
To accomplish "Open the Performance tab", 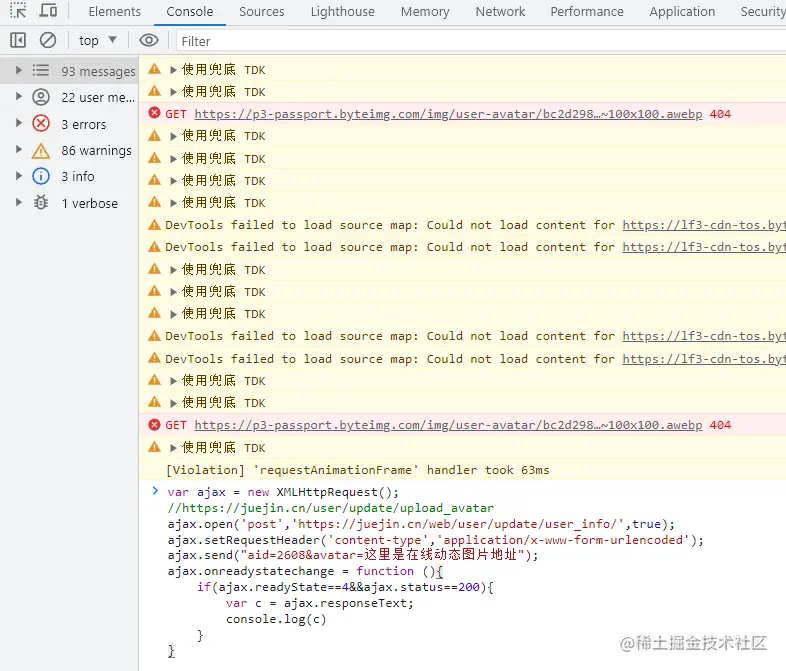I will point(587,12).
